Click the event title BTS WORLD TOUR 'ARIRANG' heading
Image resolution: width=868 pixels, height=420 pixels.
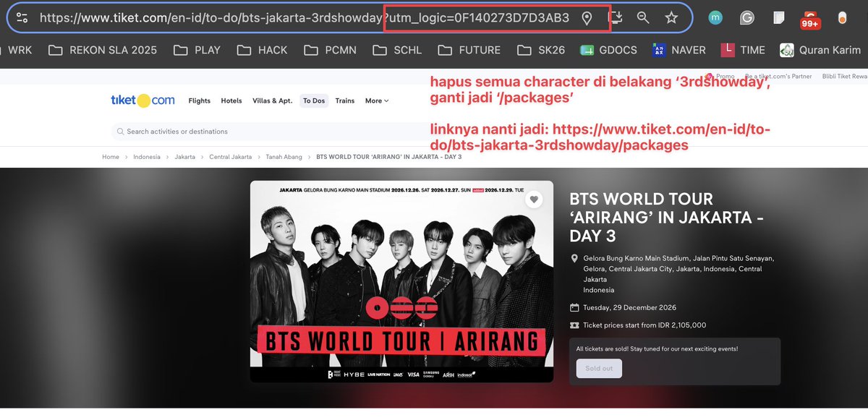666,217
